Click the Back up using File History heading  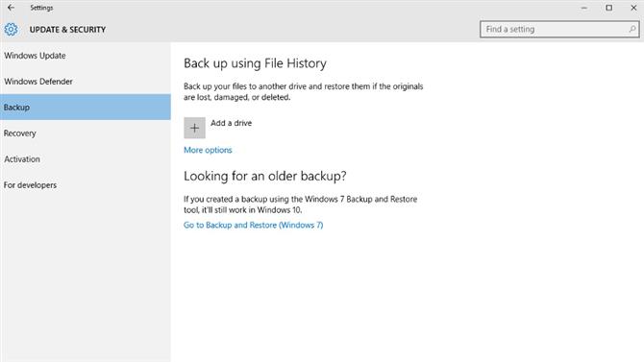(x=255, y=63)
